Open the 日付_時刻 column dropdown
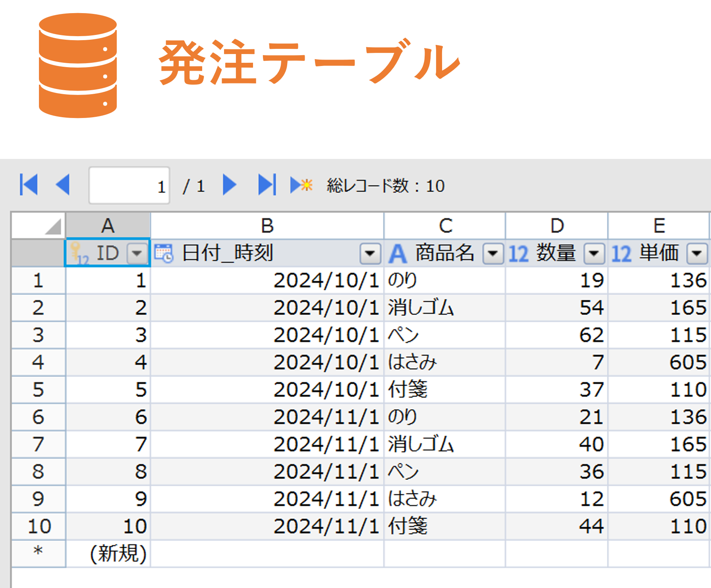711x588 pixels. (370, 253)
